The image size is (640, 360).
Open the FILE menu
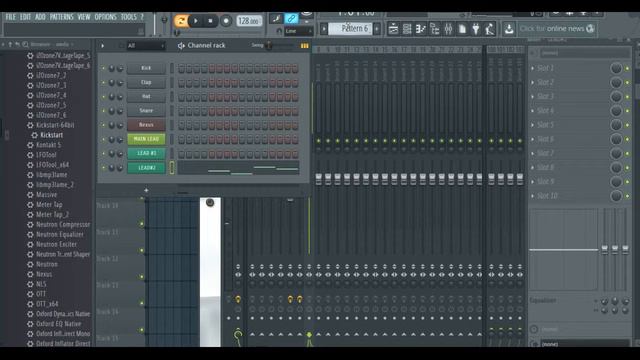[10, 17]
